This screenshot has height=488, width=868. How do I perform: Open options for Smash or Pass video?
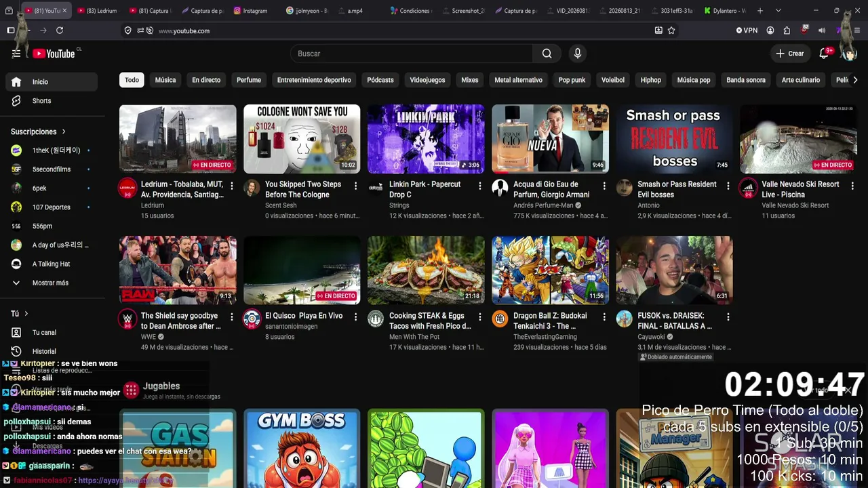[728, 186]
